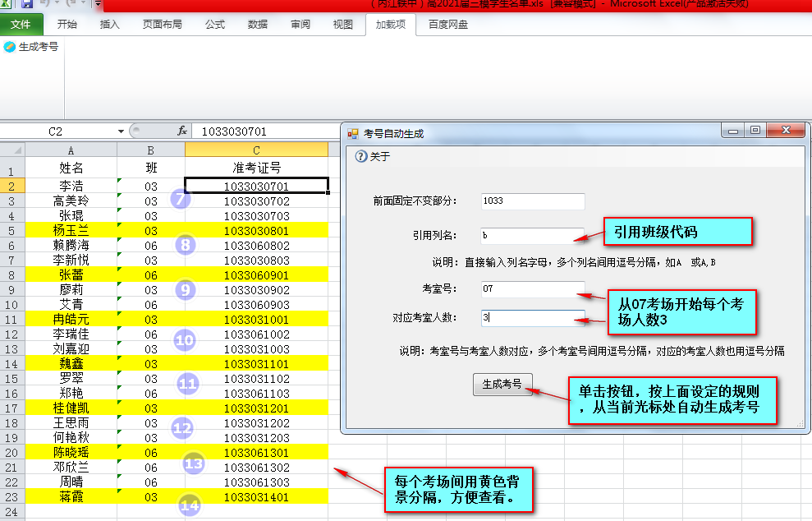Switch to the 百度网盘 ribbon tab

coord(448,25)
